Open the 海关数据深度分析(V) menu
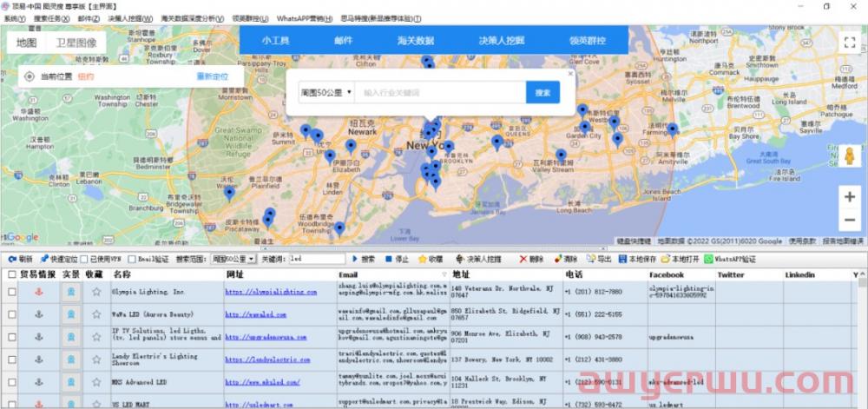 (193, 18)
